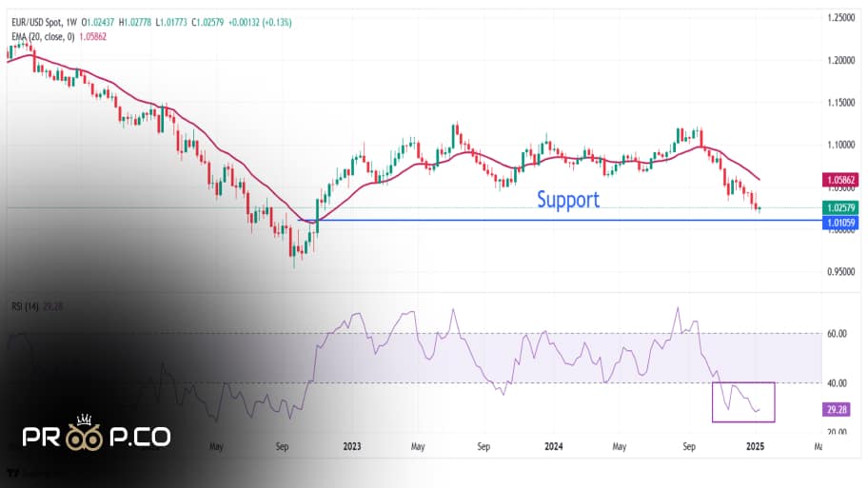Screen dimensions: 868x488
Task: Select the RSI (14) indicator legend
Action: point(25,306)
